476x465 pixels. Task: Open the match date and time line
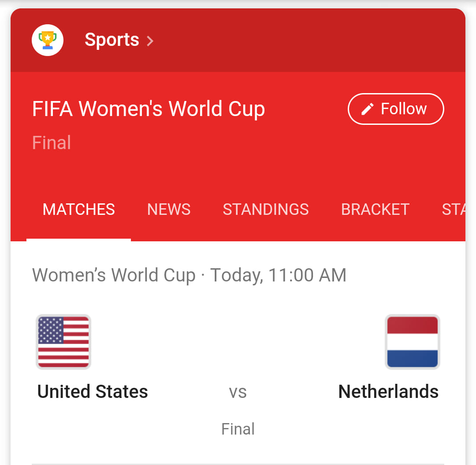tap(189, 275)
